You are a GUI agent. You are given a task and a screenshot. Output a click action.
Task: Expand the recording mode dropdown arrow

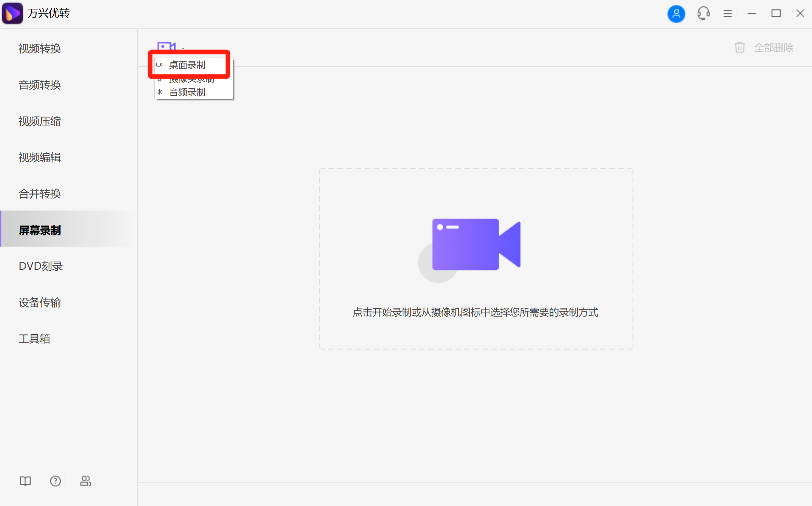tap(183, 48)
